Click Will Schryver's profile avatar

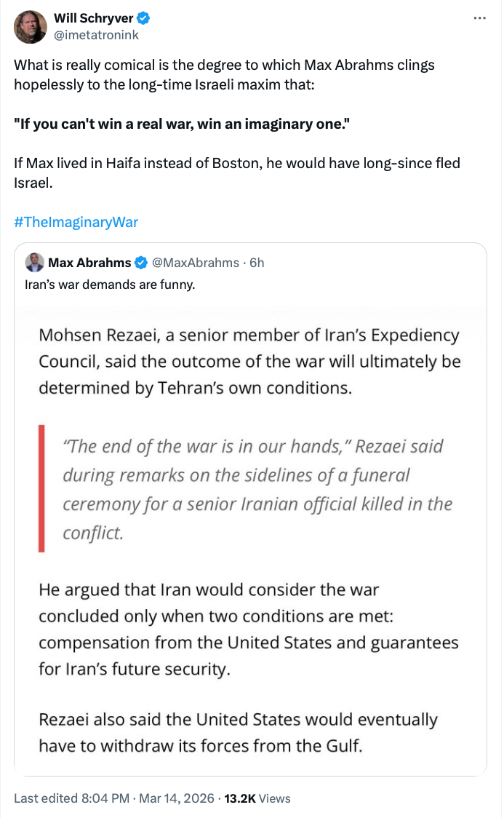[30, 27]
